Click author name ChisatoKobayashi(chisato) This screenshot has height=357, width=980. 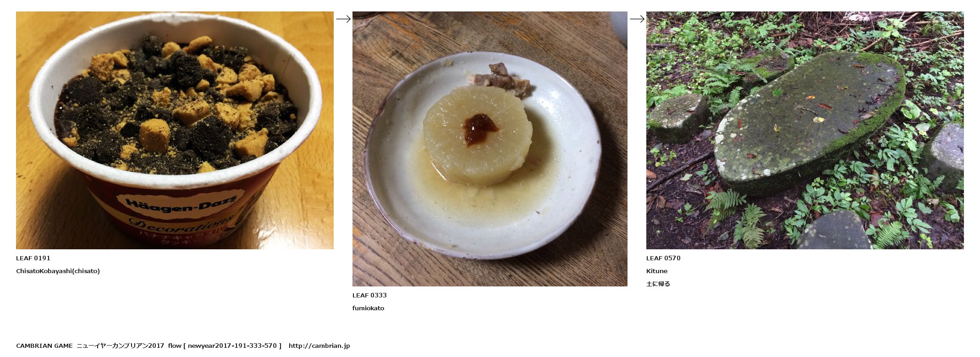pos(58,271)
